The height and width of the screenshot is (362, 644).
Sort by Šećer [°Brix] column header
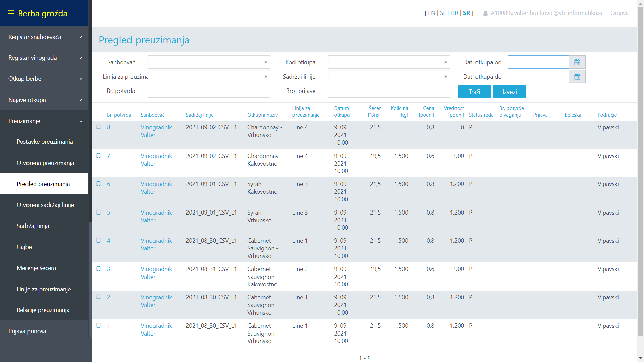(x=374, y=112)
